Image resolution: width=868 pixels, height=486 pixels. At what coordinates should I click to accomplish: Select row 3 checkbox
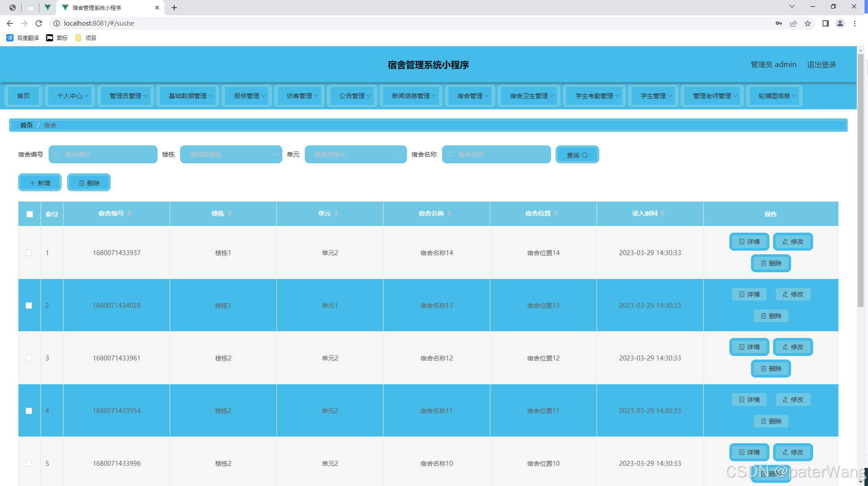click(29, 358)
